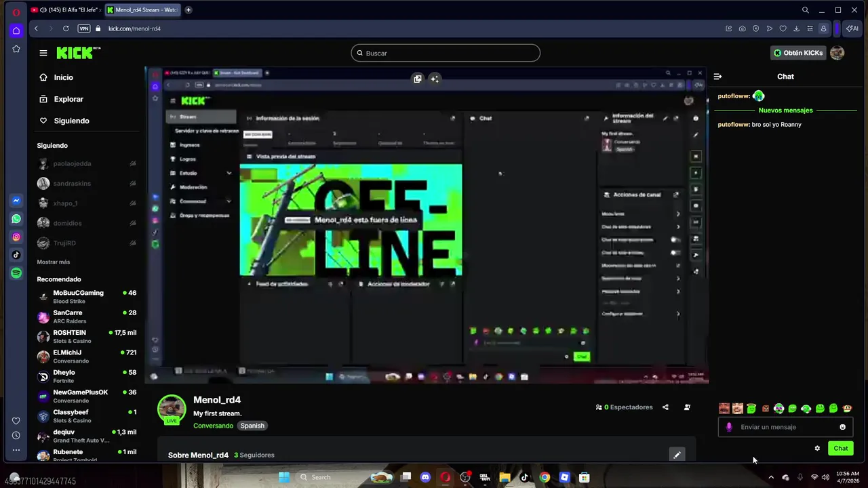Open deqiuv recommended channel
Viewport: 868px width, 488px height.
click(87, 436)
